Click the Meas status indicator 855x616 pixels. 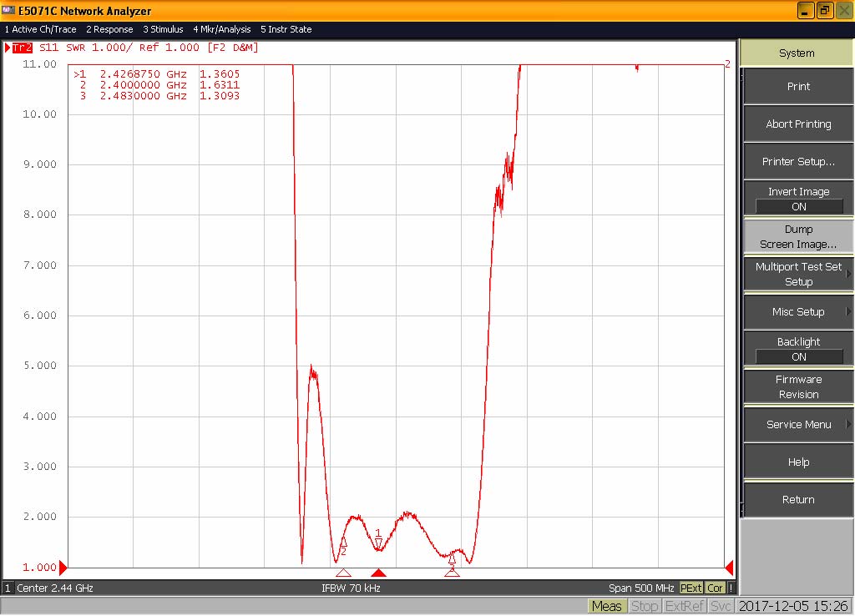pyautogui.click(x=606, y=607)
